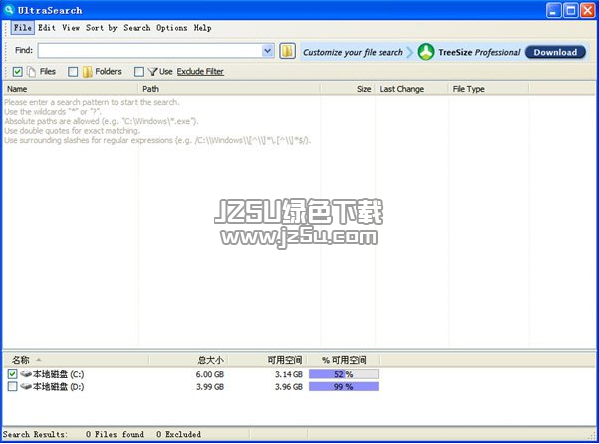The width and height of the screenshot is (599, 444).
Task: Sort results by Path column header
Action: point(228,89)
